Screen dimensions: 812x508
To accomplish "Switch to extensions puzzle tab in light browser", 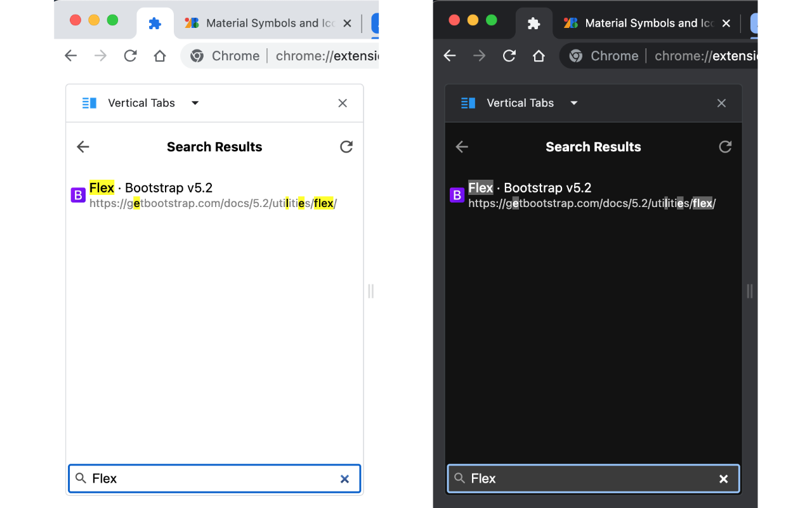I will [x=155, y=23].
